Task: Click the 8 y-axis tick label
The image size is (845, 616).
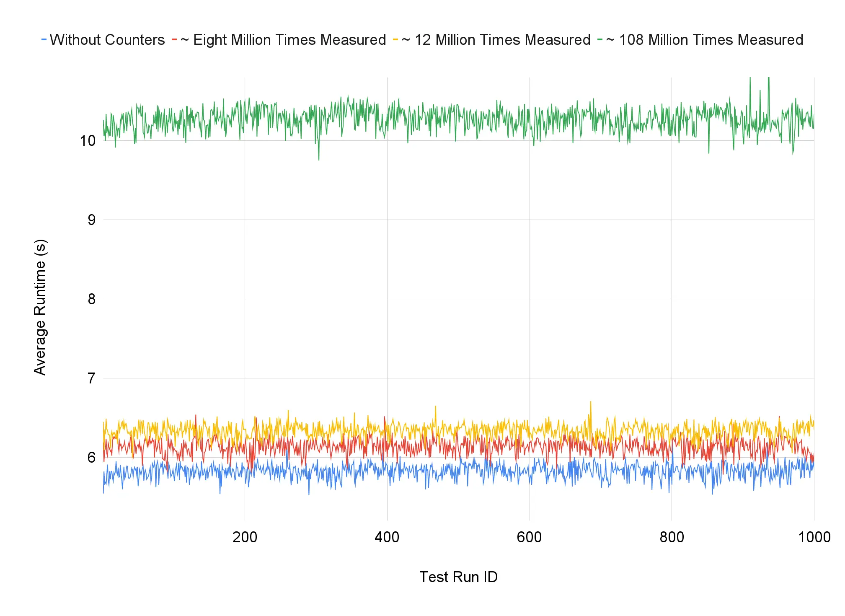Action: tap(91, 299)
